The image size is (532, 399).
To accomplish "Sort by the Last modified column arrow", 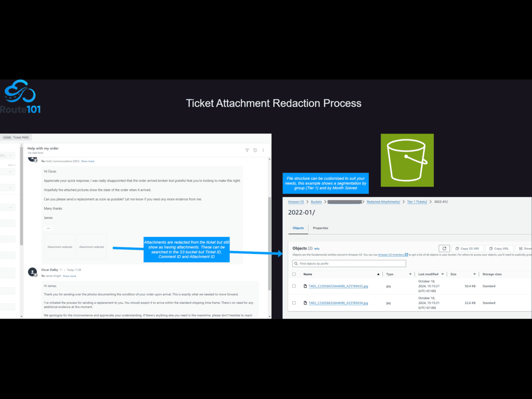I will click(443, 274).
